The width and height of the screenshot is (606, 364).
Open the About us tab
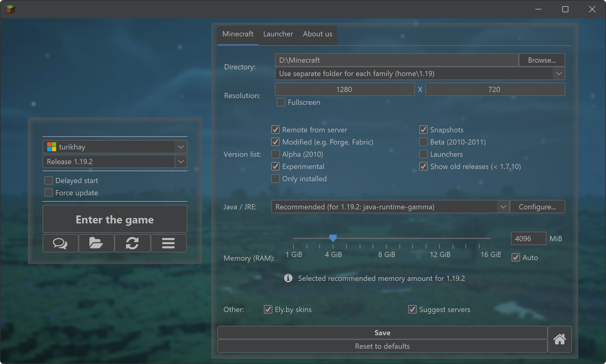point(317,34)
